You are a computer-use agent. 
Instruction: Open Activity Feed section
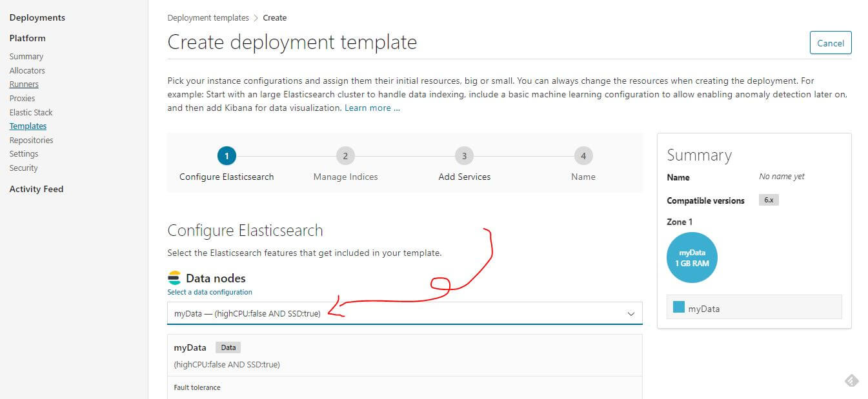(36, 189)
